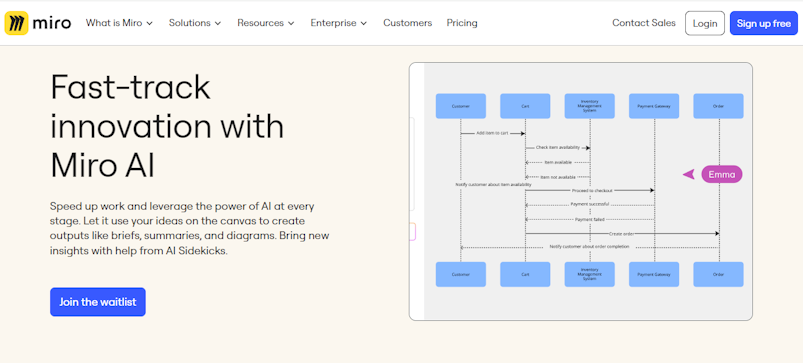Viewport: 803px width, 363px height.
Task: Click the "Payment failed" message label
Action: click(589, 219)
